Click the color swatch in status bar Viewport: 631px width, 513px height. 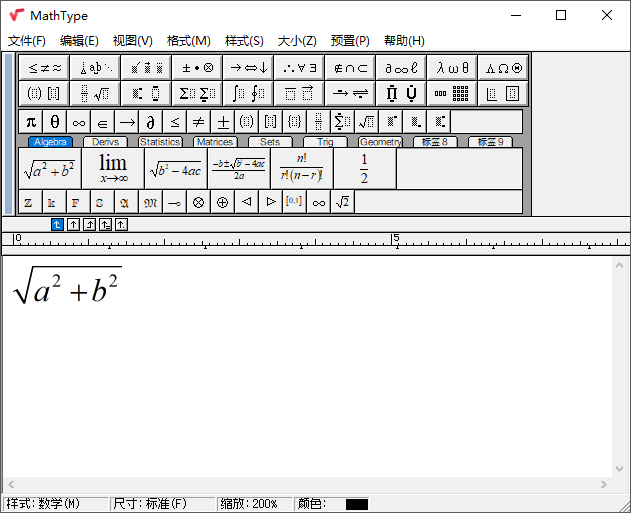tap(357, 504)
